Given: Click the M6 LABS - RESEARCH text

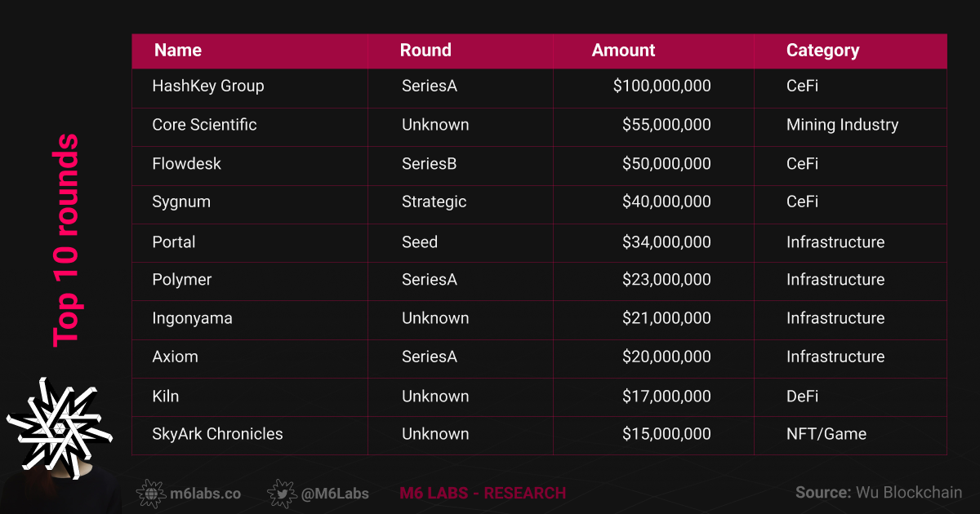Looking at the screenshot, I should (483, 494).
